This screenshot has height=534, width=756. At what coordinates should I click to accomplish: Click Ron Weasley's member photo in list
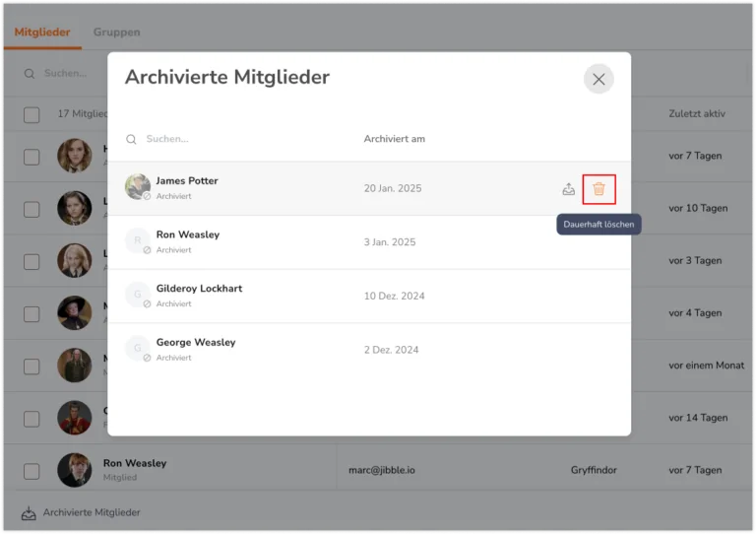(74, 470)
